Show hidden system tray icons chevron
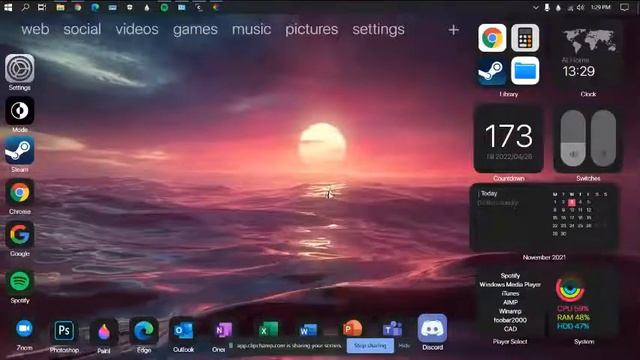640x360 pixels. (x=536, y=7)
